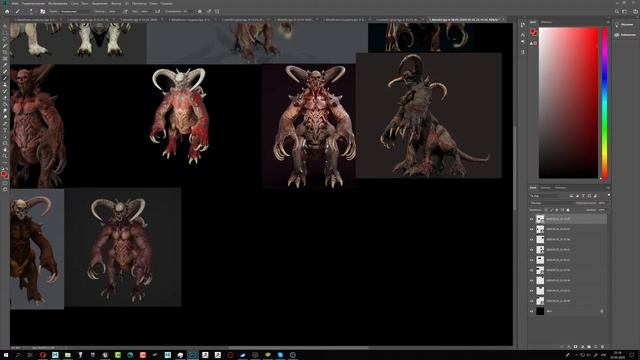Open layer filter kind dropdown
This screenshot has width=640, height=360.
click(544, 196)
